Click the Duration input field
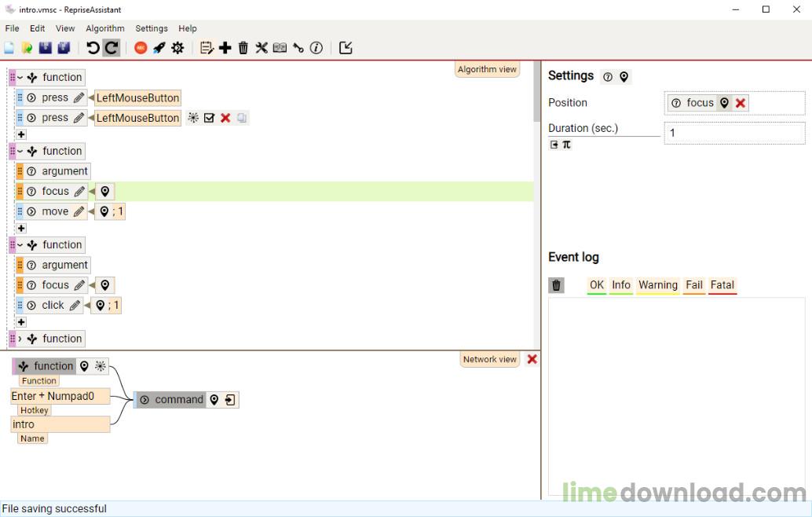The height and width of the screenshot is (517, 812). pos(733,133)
